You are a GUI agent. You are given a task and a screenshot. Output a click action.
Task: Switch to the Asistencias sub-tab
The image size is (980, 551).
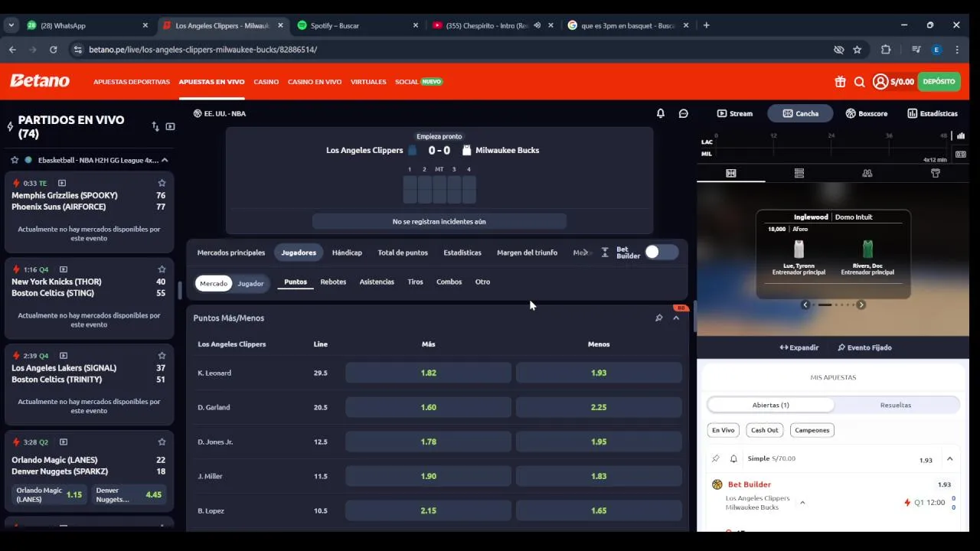[x=377, y=282]
